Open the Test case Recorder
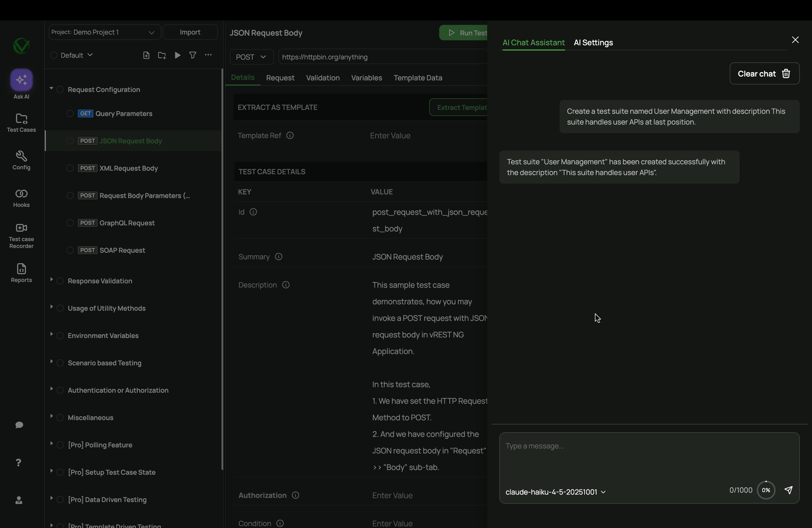Image resolution: width=812 pixels, height=528 pixels. coord(21,228)
